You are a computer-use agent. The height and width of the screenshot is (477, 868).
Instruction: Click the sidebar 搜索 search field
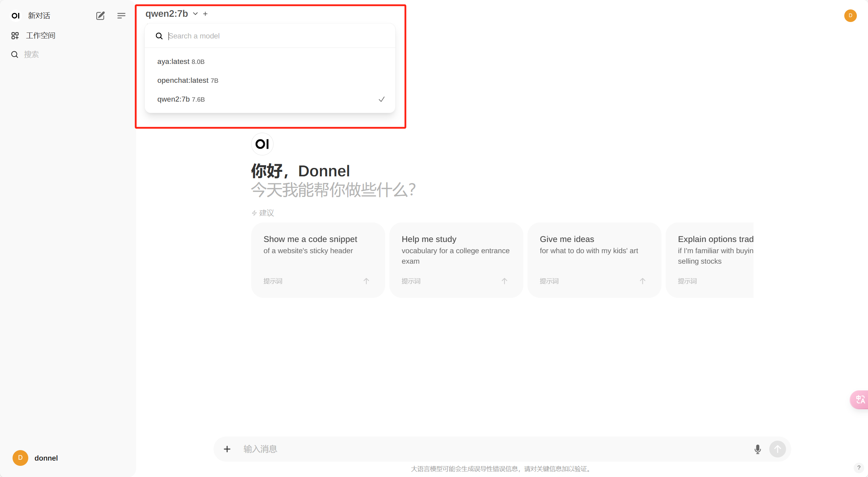31,54
